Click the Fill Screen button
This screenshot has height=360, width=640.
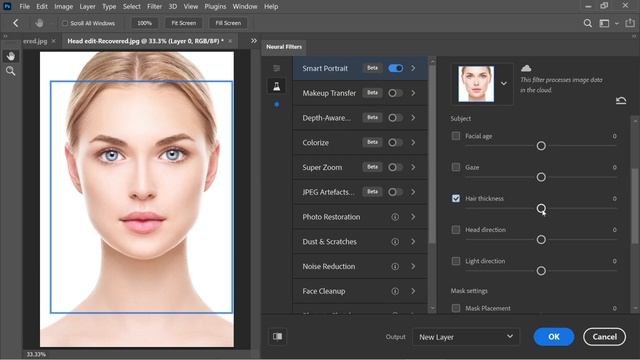tap(228, 23)
